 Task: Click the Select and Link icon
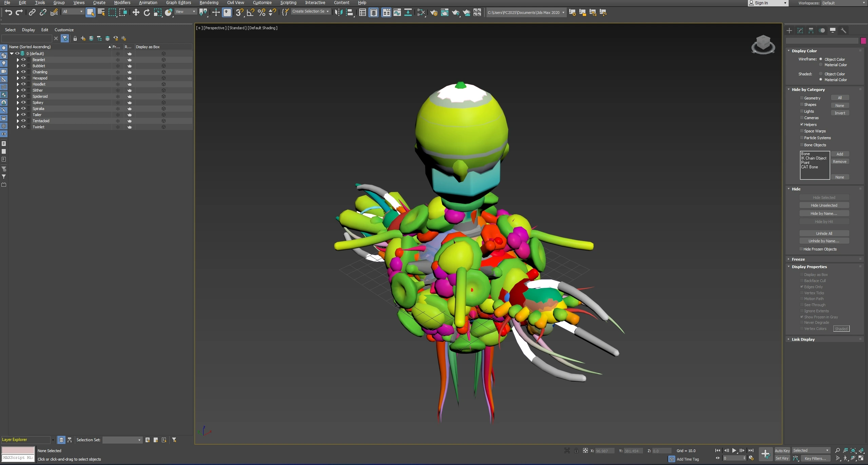[32, 13]
